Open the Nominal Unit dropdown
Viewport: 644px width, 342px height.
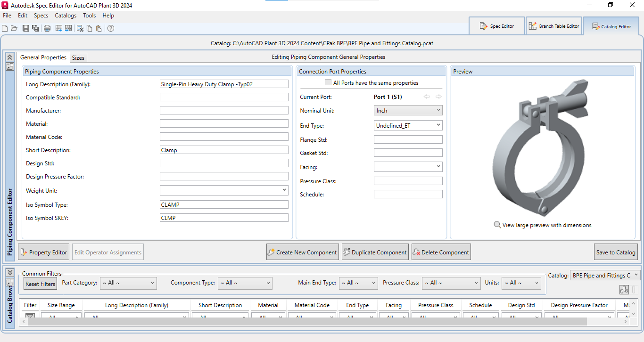click(x=408, y=110)
